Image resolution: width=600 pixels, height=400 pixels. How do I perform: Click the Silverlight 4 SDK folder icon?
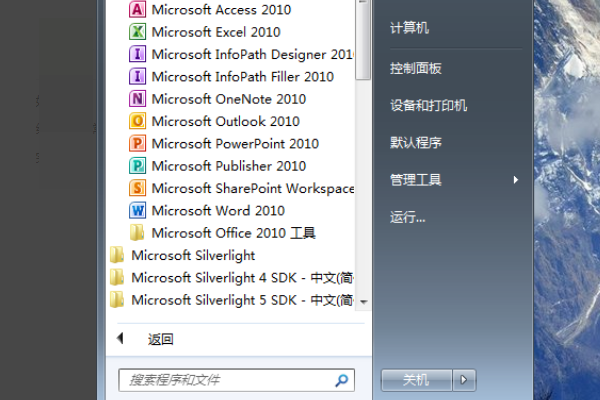tap(117, 277)
